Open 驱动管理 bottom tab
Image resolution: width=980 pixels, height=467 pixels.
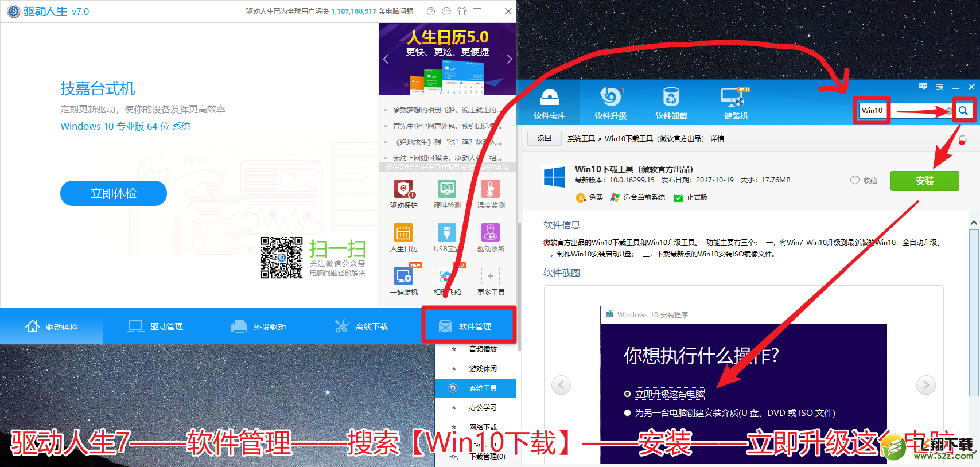(155, 326)
